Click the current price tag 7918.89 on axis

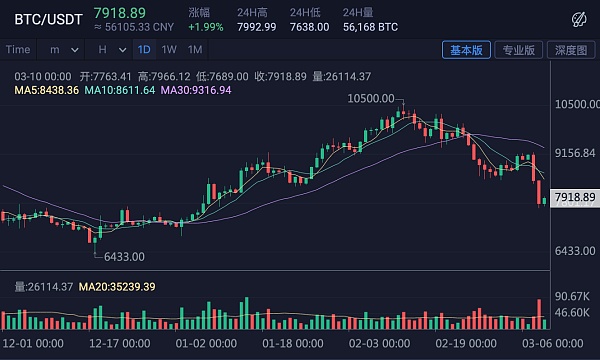click(x=575, y=197)
